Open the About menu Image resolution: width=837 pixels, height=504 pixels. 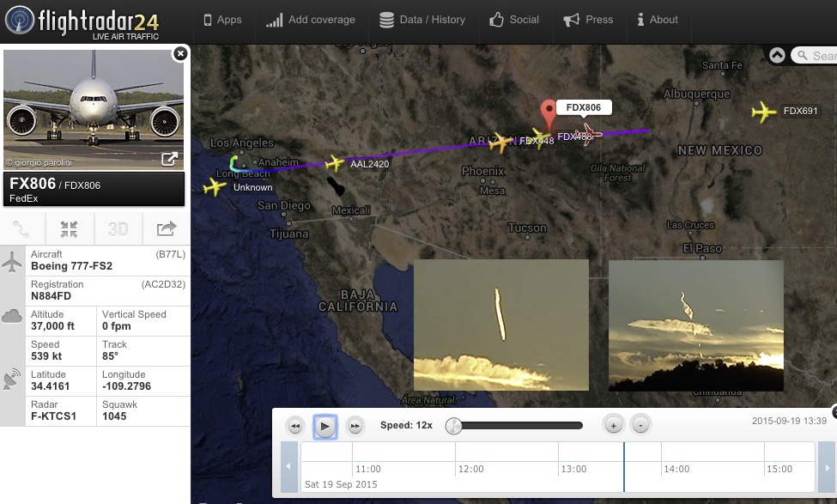click(657, 20)
